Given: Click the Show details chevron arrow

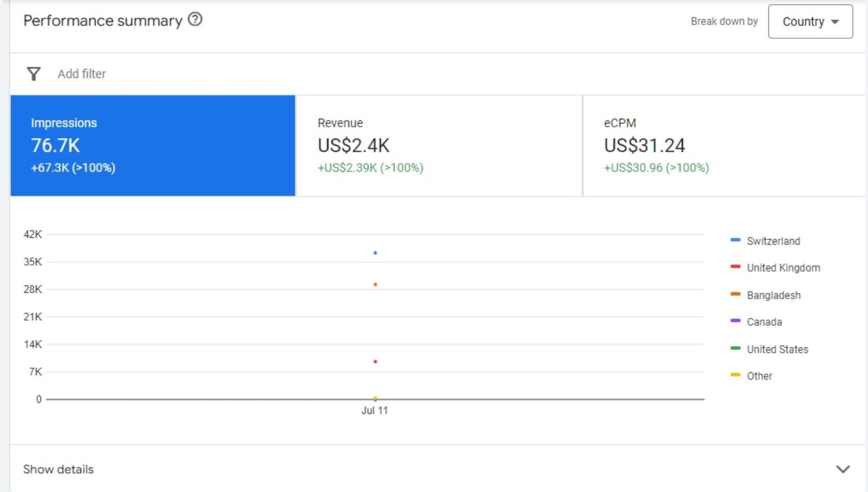Looking at the screenshot, I should [843, 469].
